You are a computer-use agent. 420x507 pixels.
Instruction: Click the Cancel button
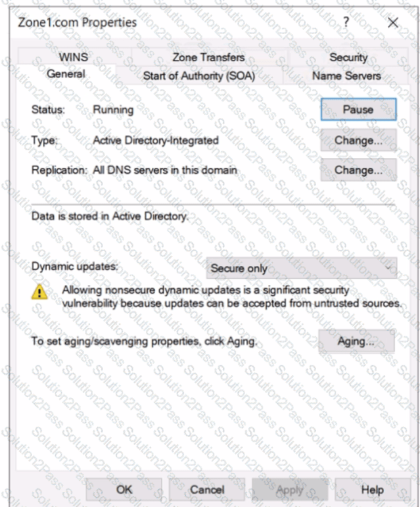[207, 489]
